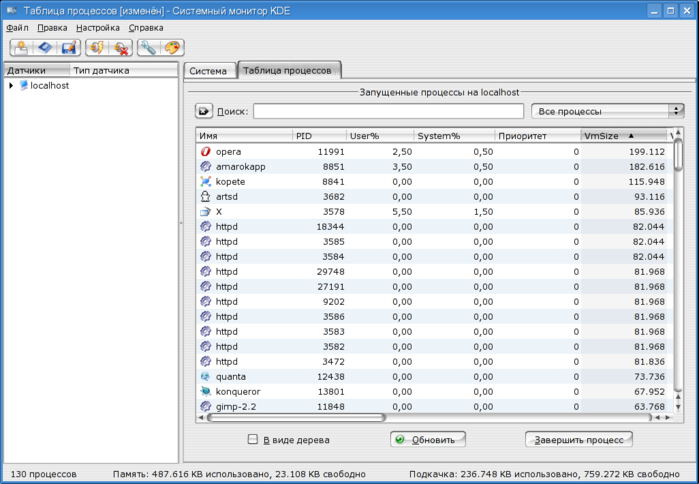The height and width of the screenshot is (484, 699).
Task: Sort by the PID column header
Action: (x=319, y=136)
